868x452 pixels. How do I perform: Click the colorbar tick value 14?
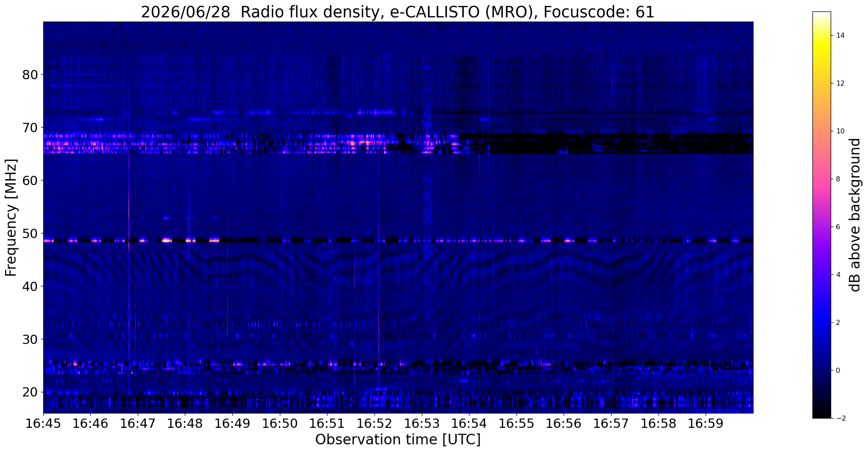(x=840, y=36)
